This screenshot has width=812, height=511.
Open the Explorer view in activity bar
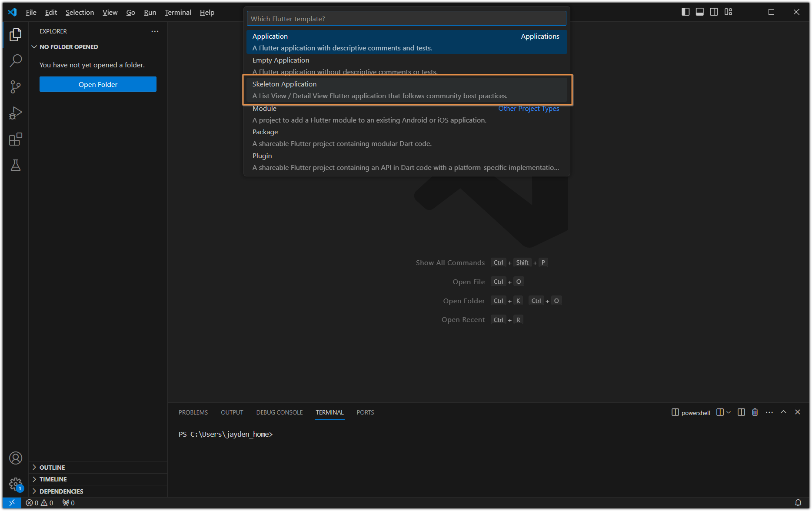pos(16,35)
